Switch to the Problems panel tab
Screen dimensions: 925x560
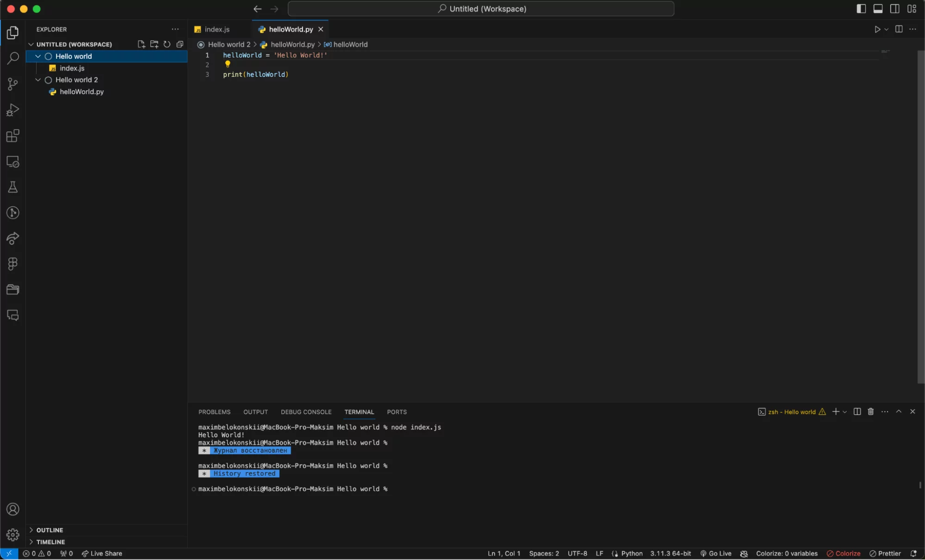[214, 412]
